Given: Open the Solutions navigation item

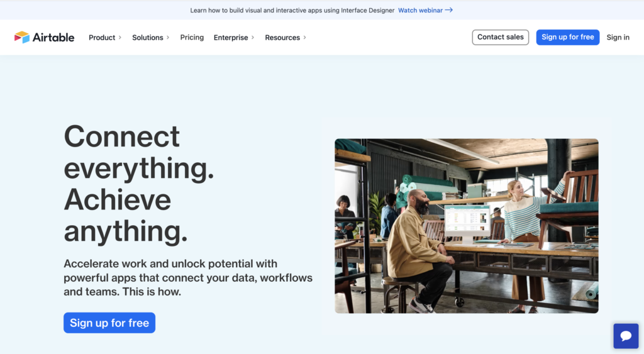Looking at the screenshot, I should tap(147, 37).
